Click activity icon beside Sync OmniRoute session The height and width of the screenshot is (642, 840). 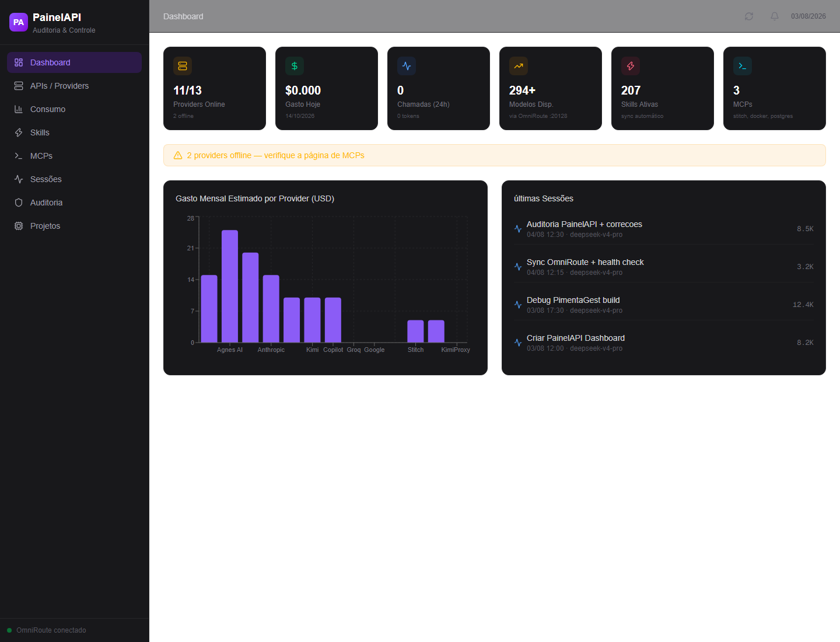[518, 267]
